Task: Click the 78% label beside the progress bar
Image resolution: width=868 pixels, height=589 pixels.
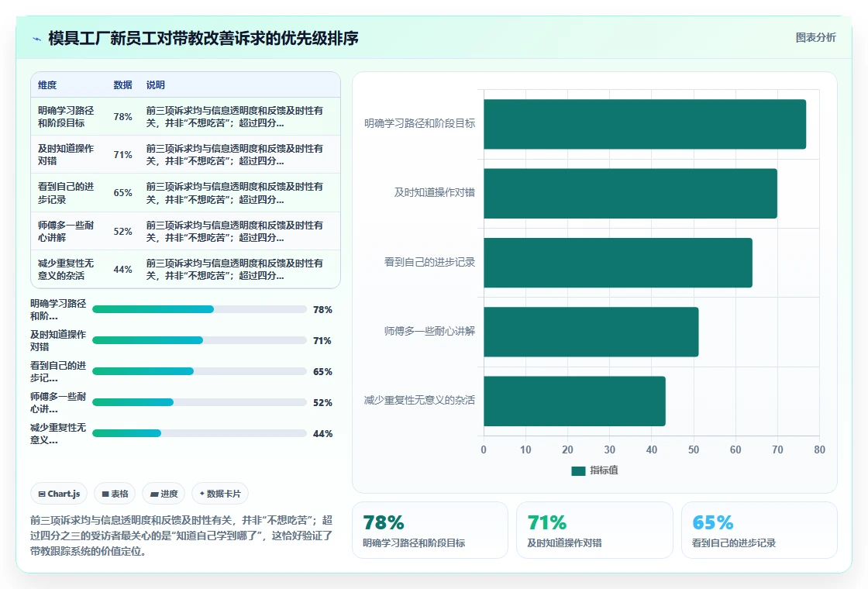Action: click(322, 310)
